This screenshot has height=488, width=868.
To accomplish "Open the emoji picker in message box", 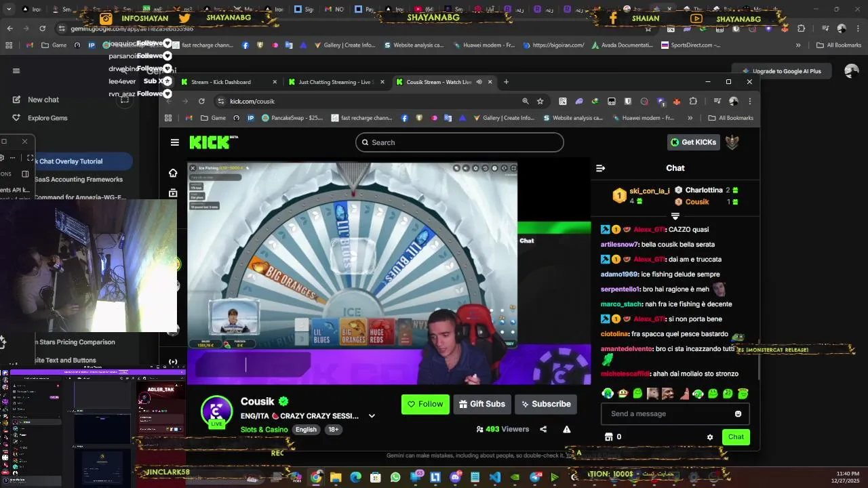I will [x=738, y=414].
